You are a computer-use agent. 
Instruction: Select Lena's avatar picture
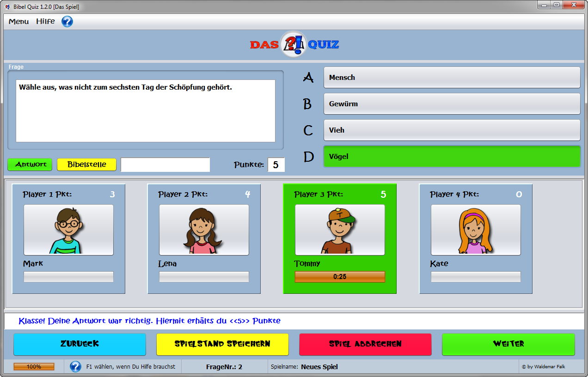coord(204,230)
